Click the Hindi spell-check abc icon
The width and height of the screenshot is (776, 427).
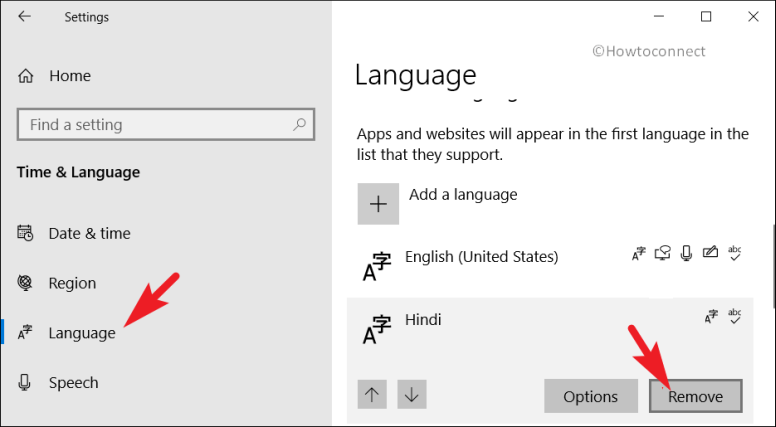tap(735, 317)
